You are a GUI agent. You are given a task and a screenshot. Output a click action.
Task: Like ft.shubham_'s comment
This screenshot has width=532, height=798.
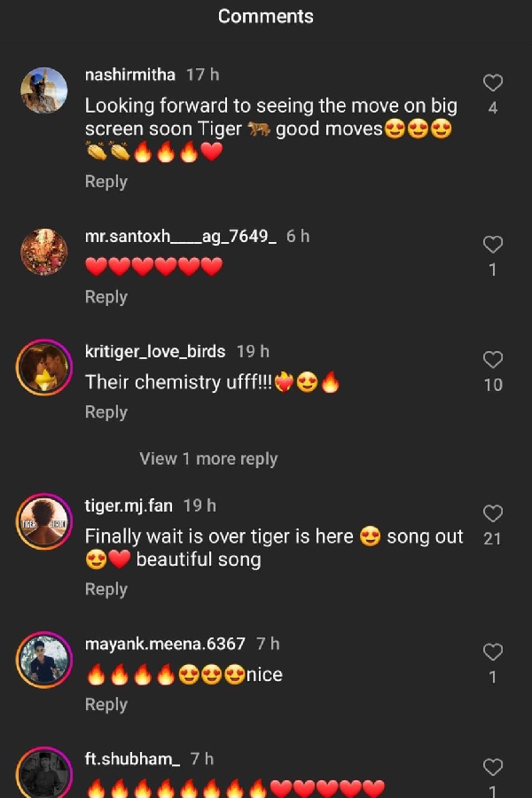[493, 767]
